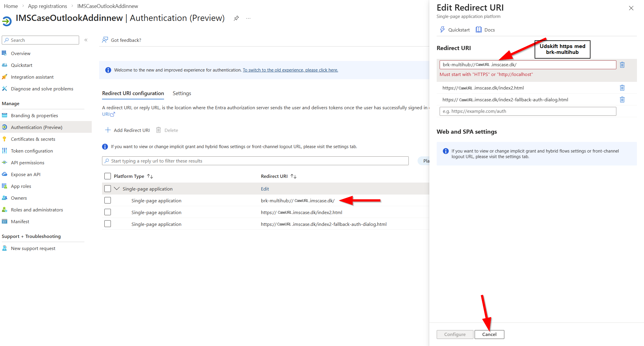The height and width of the screenshot is (346, 644).
Task: Click the greyed Delete toolbar button
Action: click(167, 130)
